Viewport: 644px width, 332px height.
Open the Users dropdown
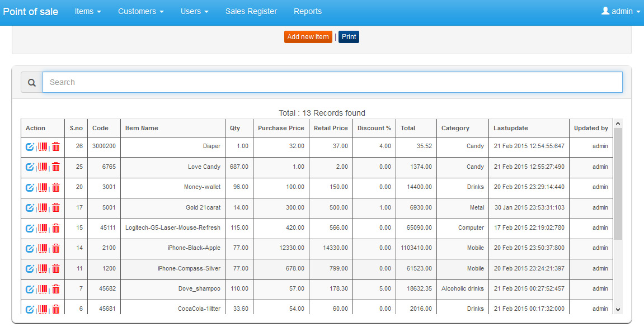click(195, 12)
